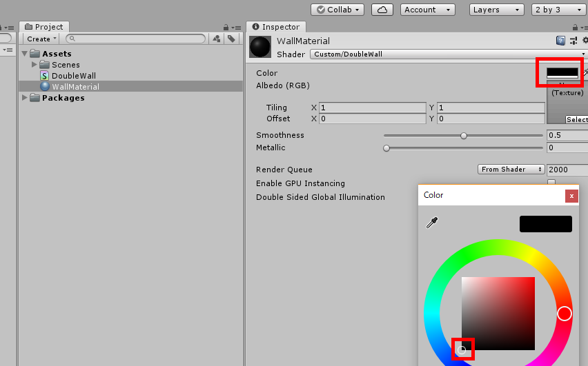Switch to the Inspector tab
This screenshot has width=588, height=366.
[276, 27]
